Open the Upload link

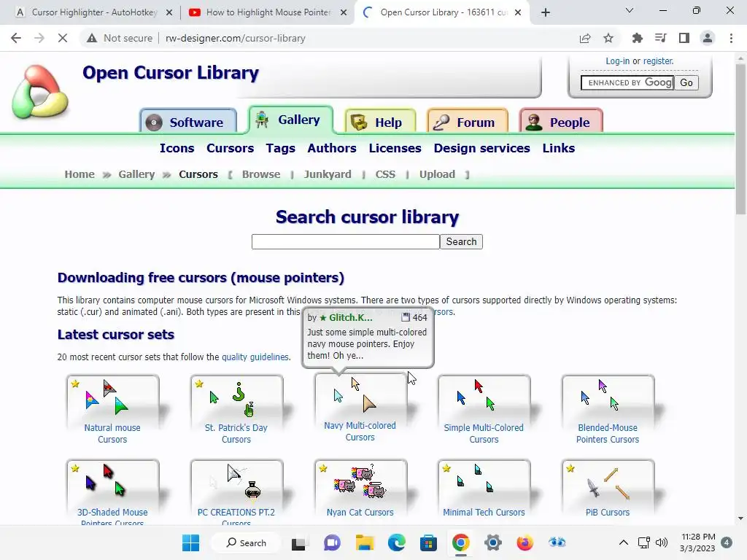[438, 174]
